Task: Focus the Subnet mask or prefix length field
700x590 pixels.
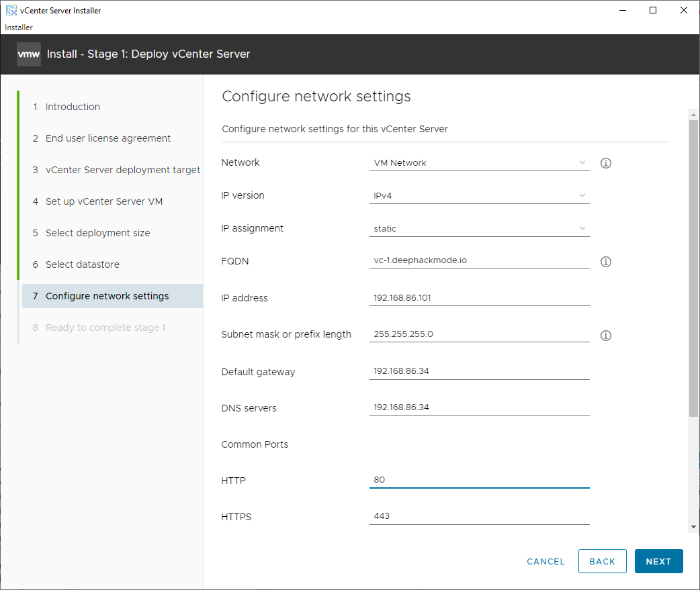Action: pos(479,334)
